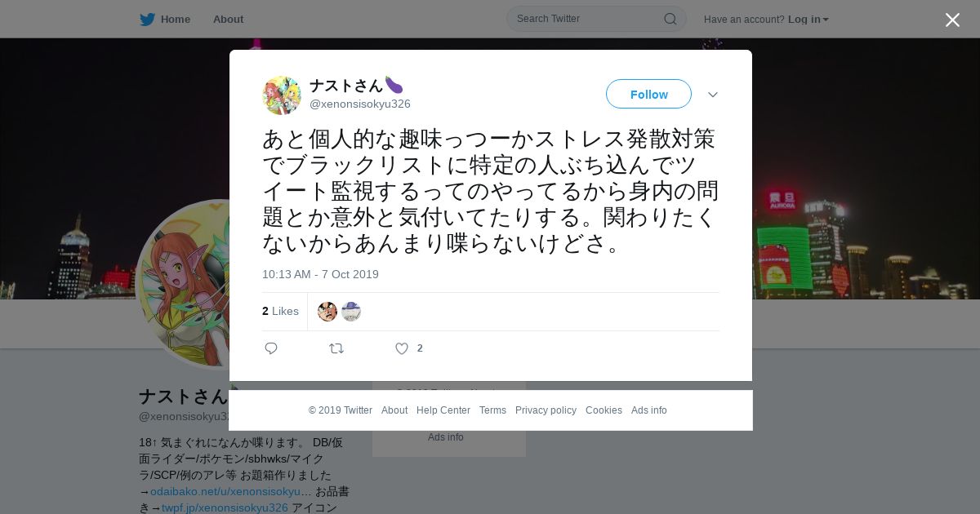Open the About menu item

pyautogui.click(x=228, y=19)
